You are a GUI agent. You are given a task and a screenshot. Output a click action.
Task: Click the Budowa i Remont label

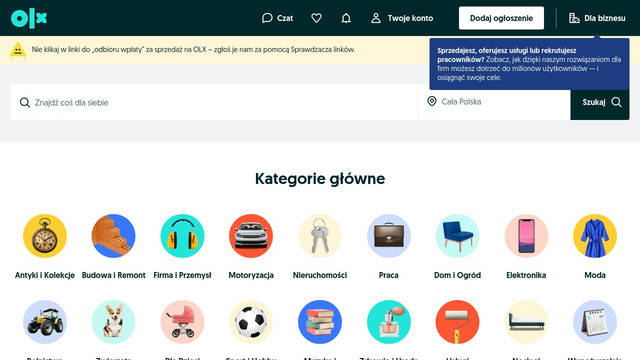pyautogui.click(x=113, y=276)
